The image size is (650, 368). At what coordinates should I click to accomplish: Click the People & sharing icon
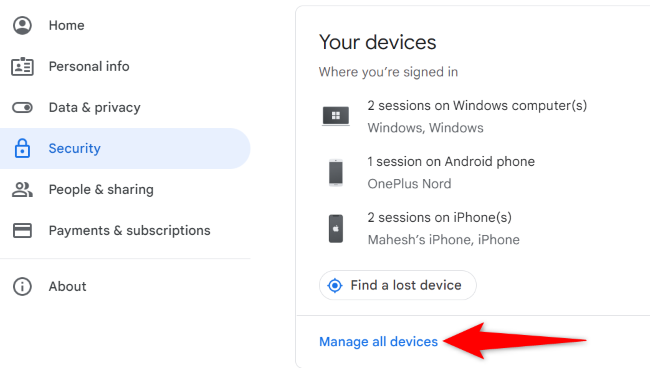22,189
